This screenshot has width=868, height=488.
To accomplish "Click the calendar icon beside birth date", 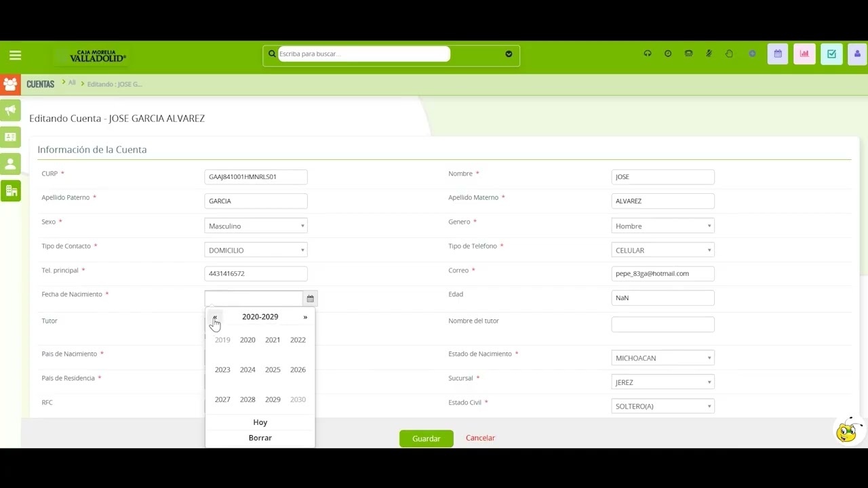I will click(310, 298).
